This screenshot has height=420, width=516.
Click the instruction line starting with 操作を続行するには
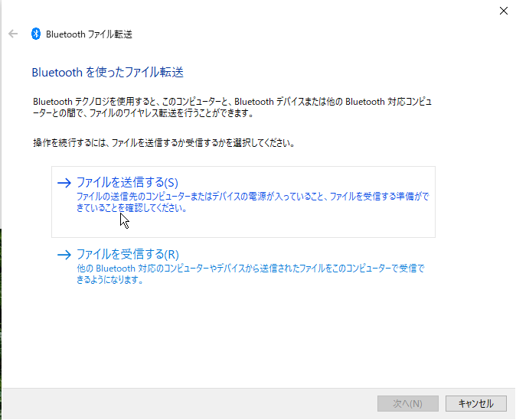click(x=164, y=143)
